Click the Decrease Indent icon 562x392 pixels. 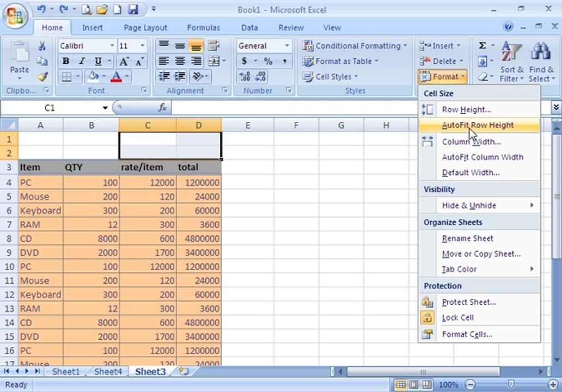164,76
